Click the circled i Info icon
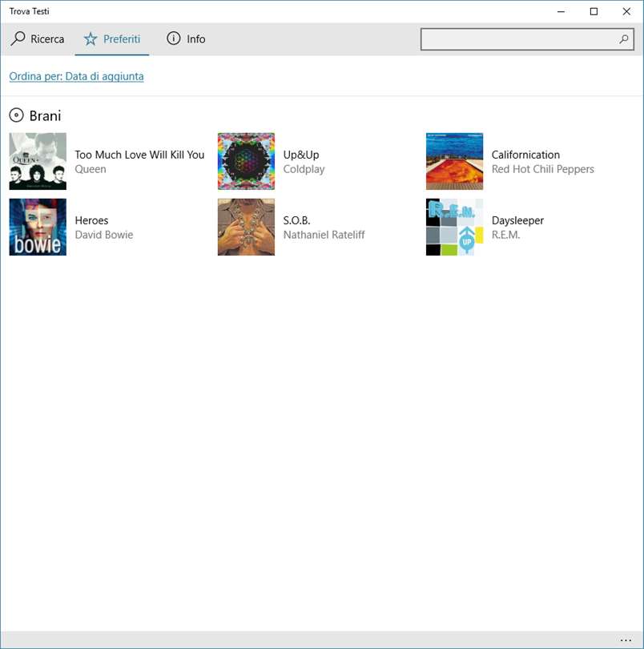This screenshot has width=644, height=649. click(174, 38)
